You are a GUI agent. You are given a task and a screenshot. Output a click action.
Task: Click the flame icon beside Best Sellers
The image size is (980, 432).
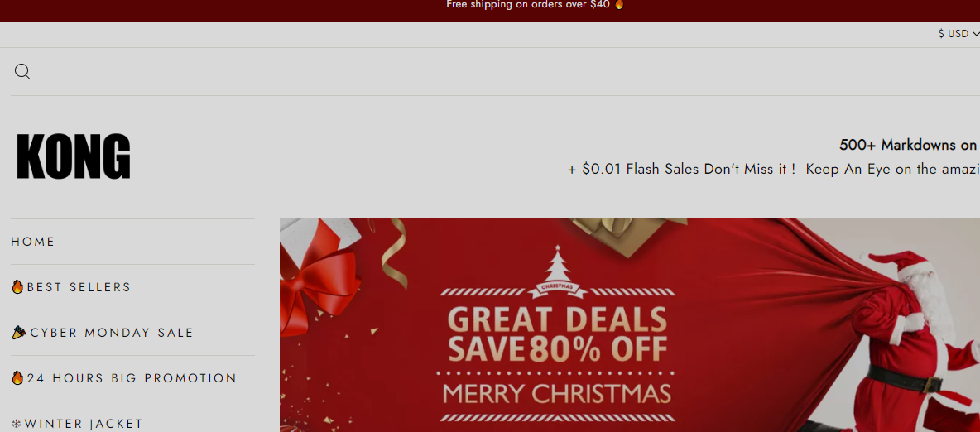(17, 287)
